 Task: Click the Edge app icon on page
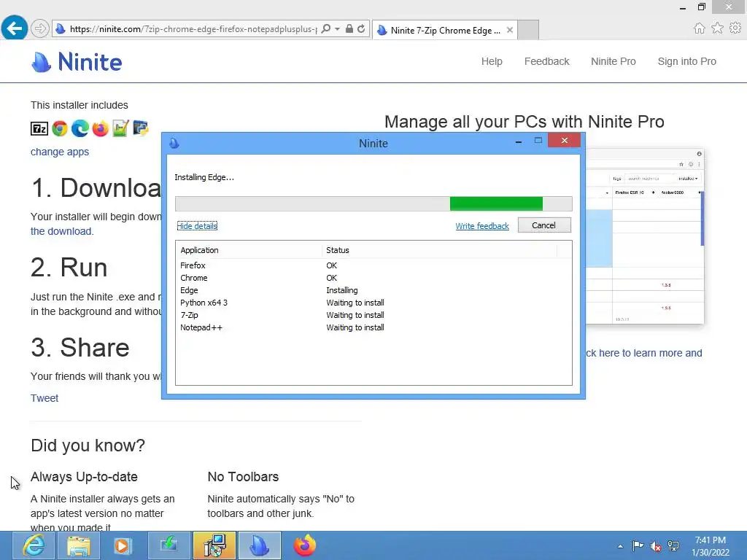tap(80, 128)
